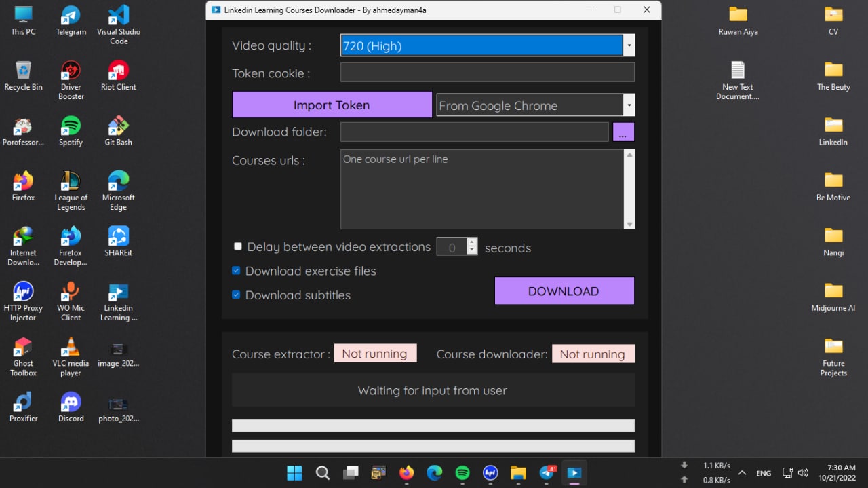
Task: Uncheck Download exercise files
Action: 236,270
